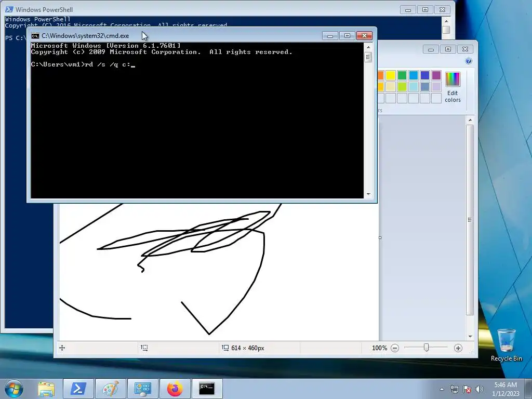Click the Windows PowerShell title text
Viewport: 532px width, 399px height.
[44, 9]
